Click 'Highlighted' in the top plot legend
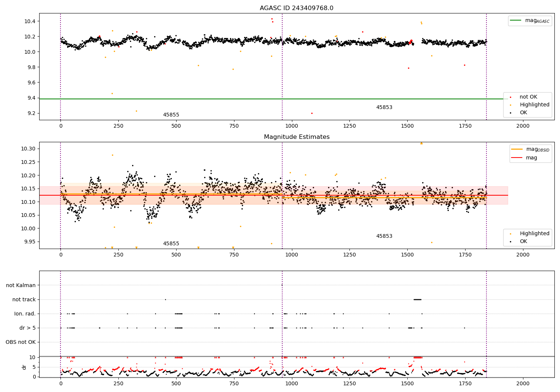Viewport: 560px width, 392px height. pos(530,105)
